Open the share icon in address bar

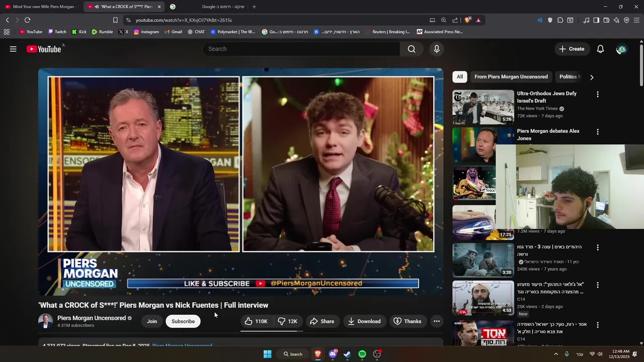[455, 20]
